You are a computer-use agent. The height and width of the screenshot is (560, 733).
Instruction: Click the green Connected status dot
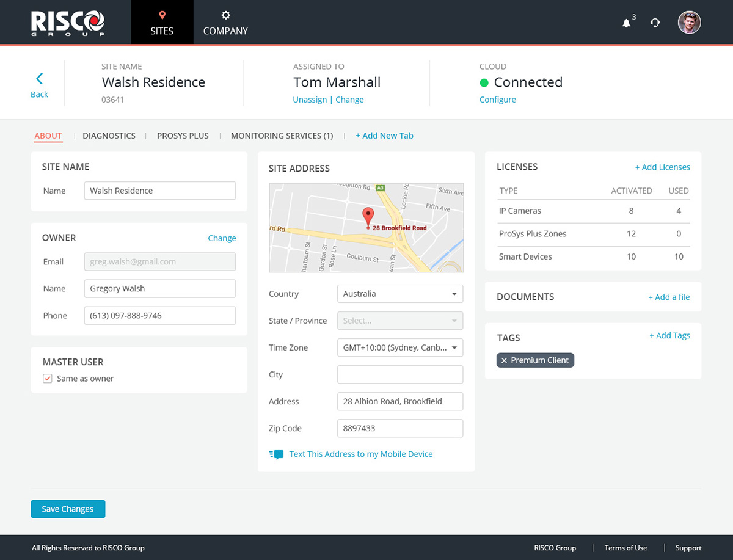pos(484,82)
